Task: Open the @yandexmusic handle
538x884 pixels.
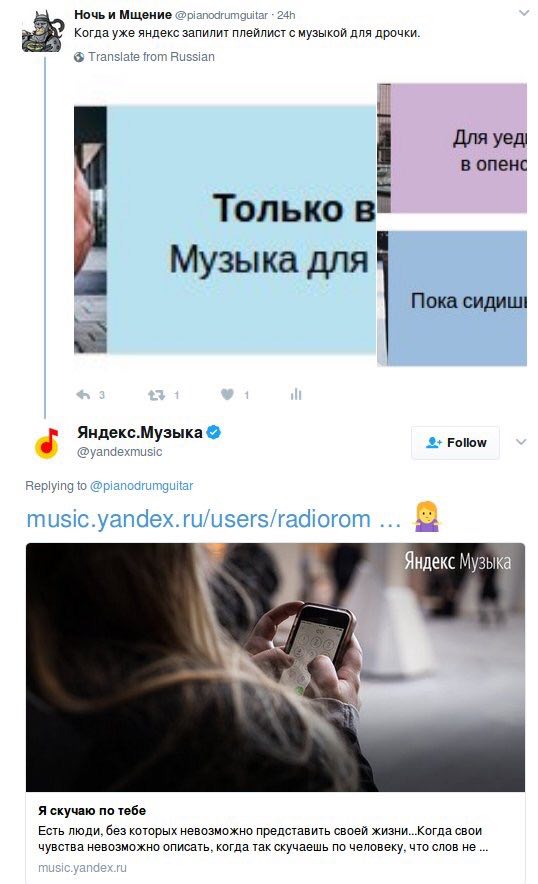Action: [120, 452]
